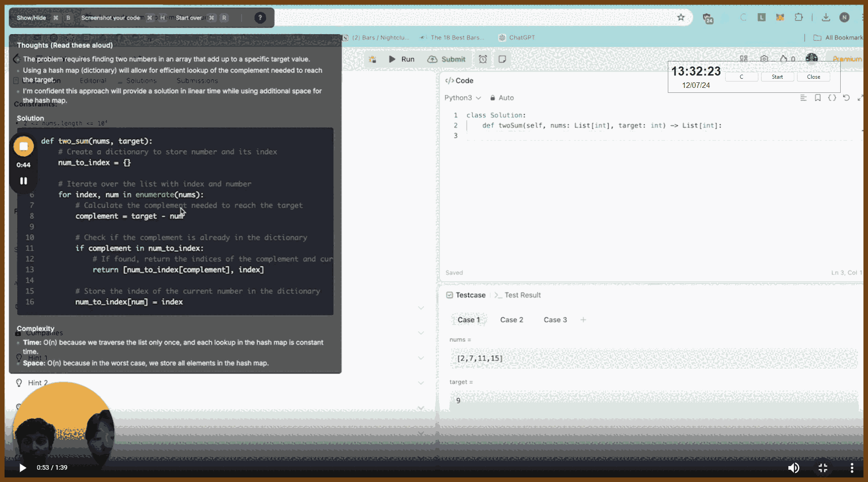Click the nums input field [2,7,11,15]
The width and height of the screenshot is (868, 482).
(x=654, y=359)
